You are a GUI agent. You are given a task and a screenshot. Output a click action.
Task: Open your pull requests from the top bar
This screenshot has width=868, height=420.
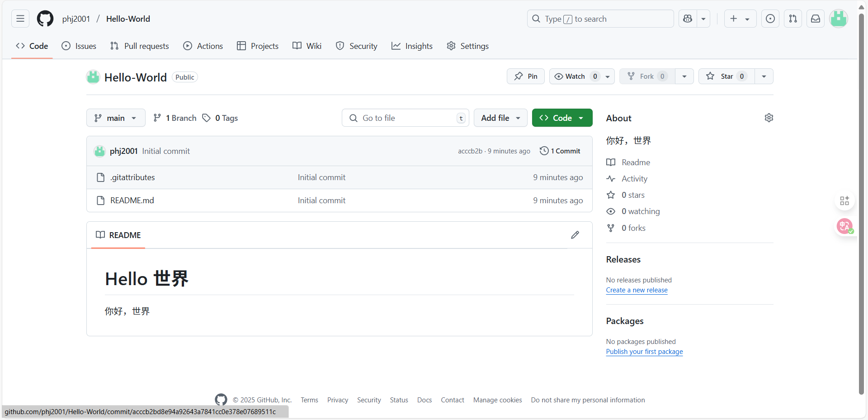(793, 19)
